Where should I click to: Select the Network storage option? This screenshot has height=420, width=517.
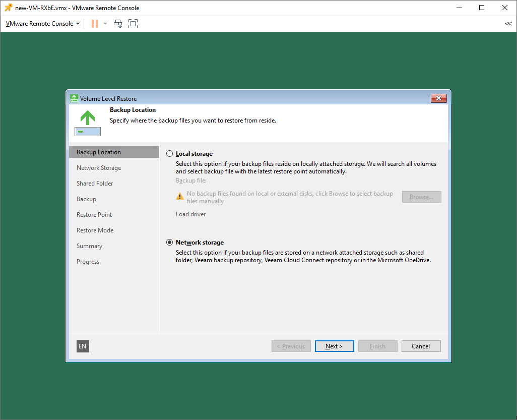(169, 243)
